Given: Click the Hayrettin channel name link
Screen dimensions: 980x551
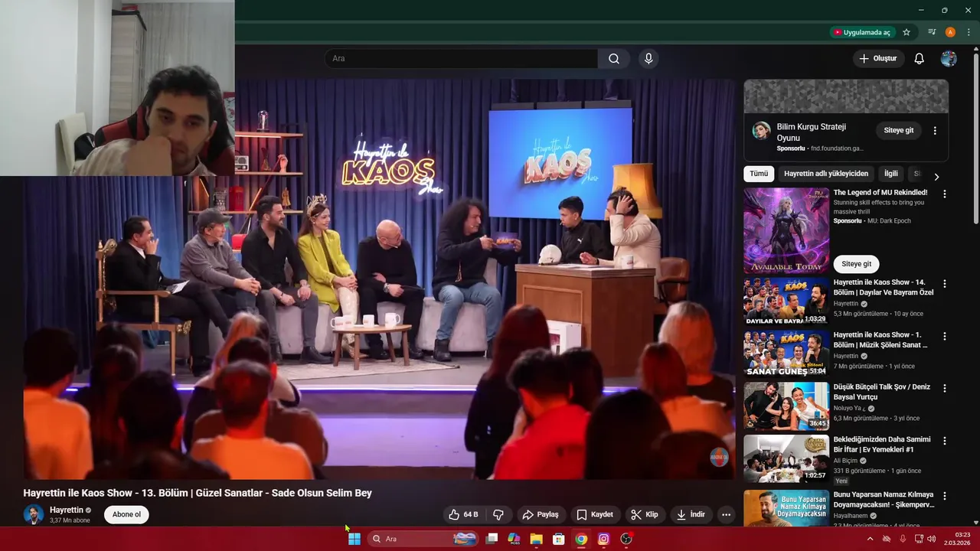Looking at the screenshot, I should (67, 510).
